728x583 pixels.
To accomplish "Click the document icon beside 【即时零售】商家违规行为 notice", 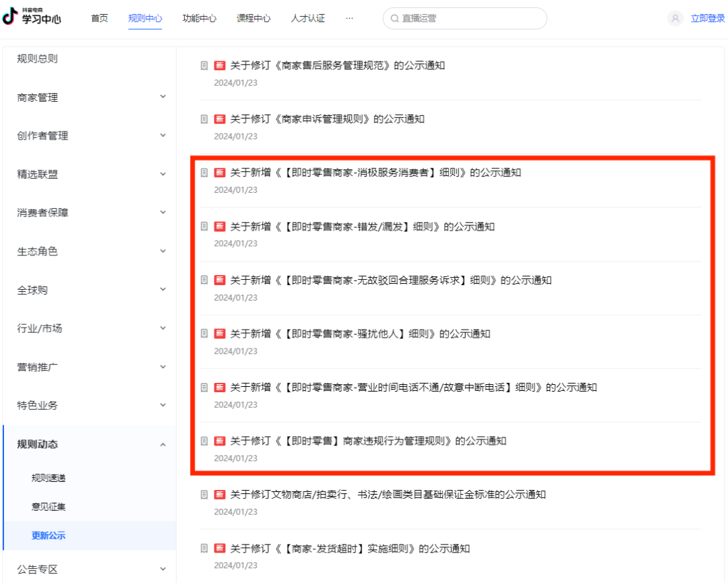I will [x=204, y=441].
